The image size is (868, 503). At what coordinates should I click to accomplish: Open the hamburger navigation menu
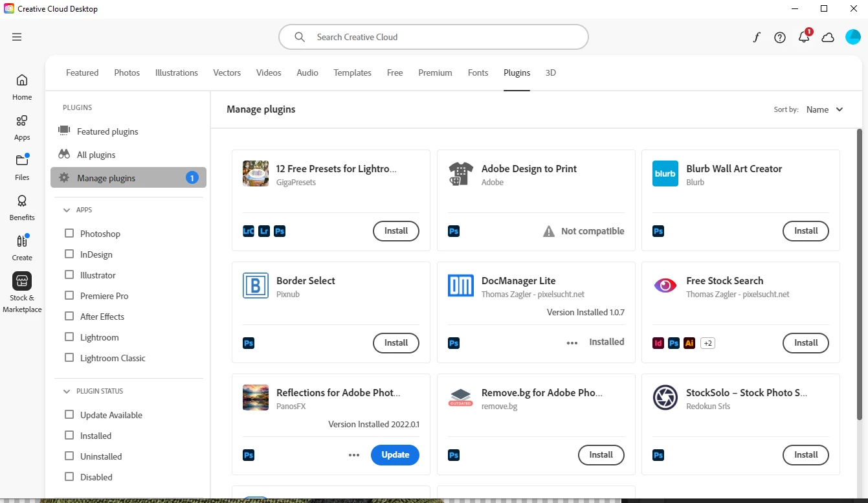[x=17, y=37]
